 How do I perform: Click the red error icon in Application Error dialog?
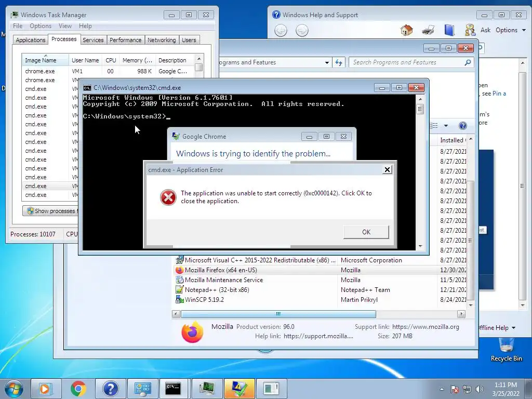pos(168,197)
